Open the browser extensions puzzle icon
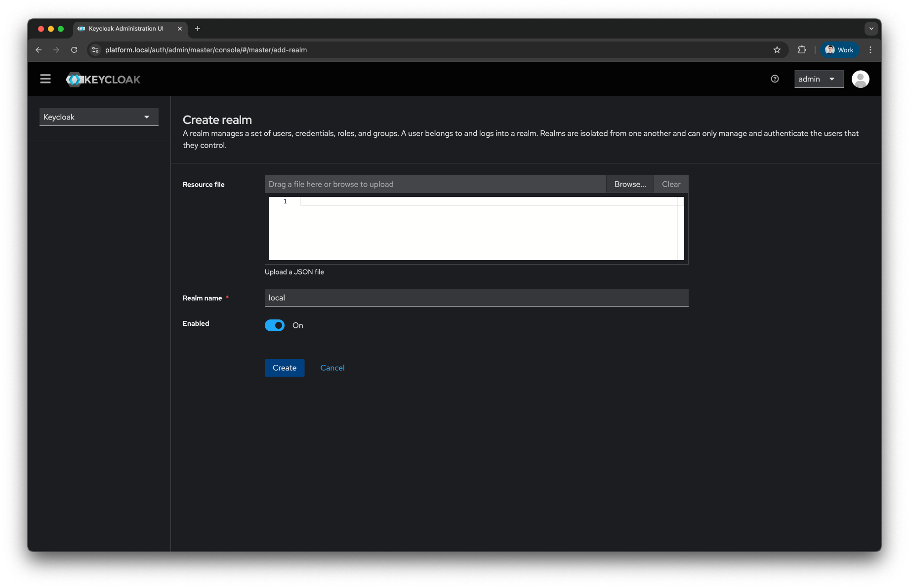This screenshot has height=588, width=909. pos(802,50)
